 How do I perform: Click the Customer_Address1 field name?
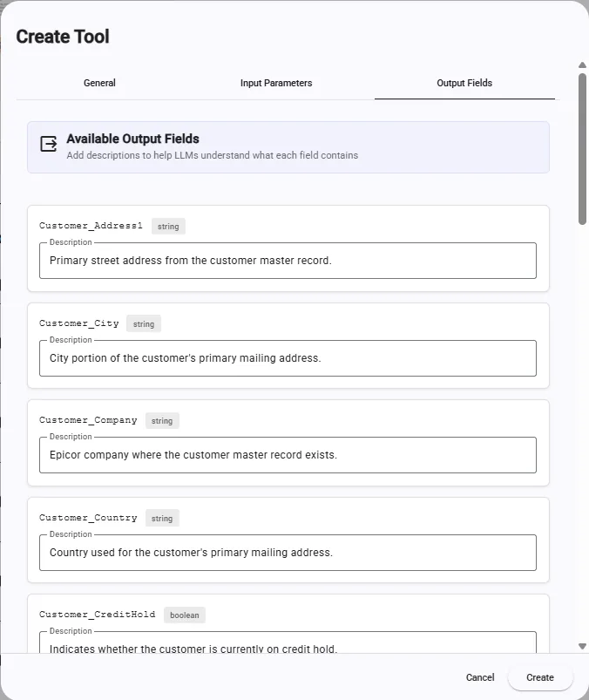coord(91,226)
